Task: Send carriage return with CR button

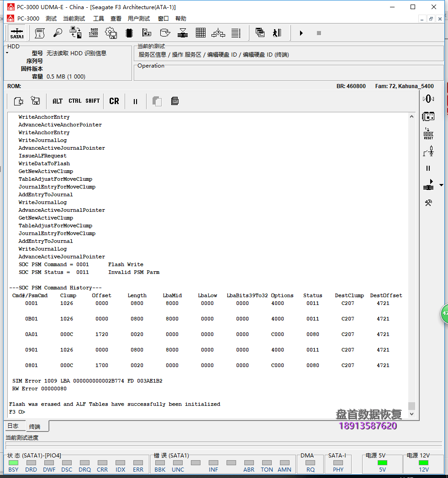Action: click(114, 101)
